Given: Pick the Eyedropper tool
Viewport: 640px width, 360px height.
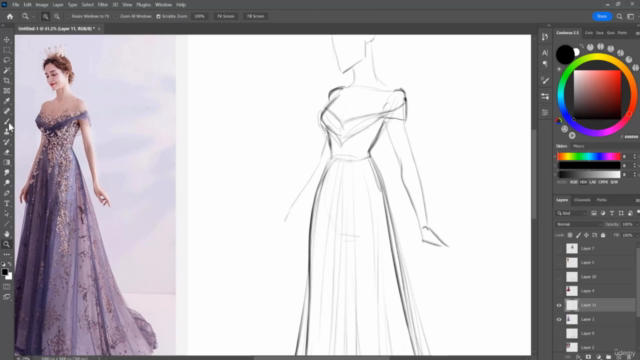Looking at the screenshot, I should pyautogui.click(x=7, y=101).
